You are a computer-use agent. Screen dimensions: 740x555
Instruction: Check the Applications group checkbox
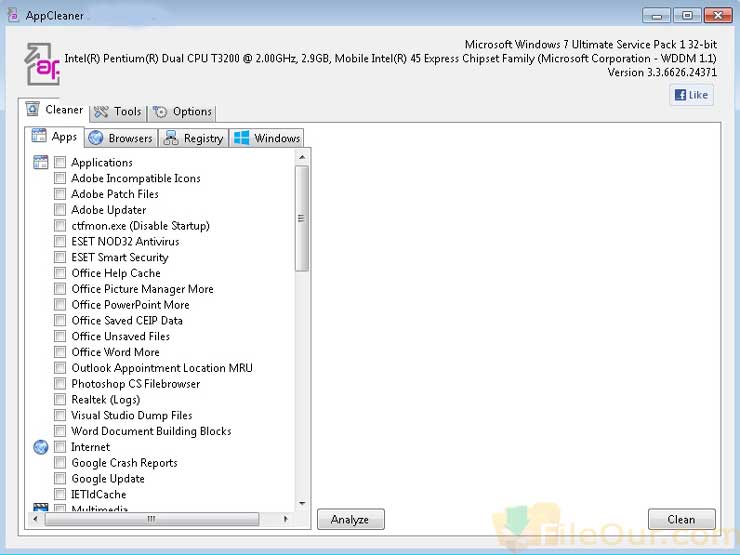pos(60,162)
